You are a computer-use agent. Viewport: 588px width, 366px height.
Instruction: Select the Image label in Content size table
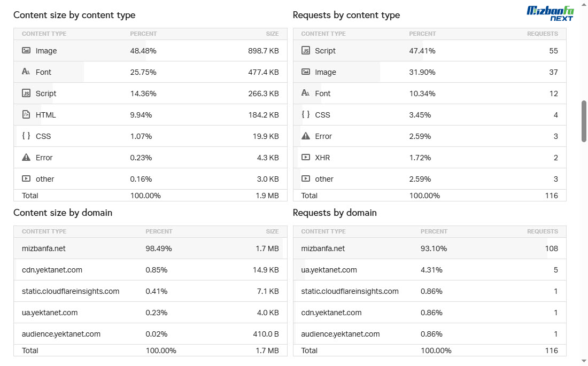point(46,51)
